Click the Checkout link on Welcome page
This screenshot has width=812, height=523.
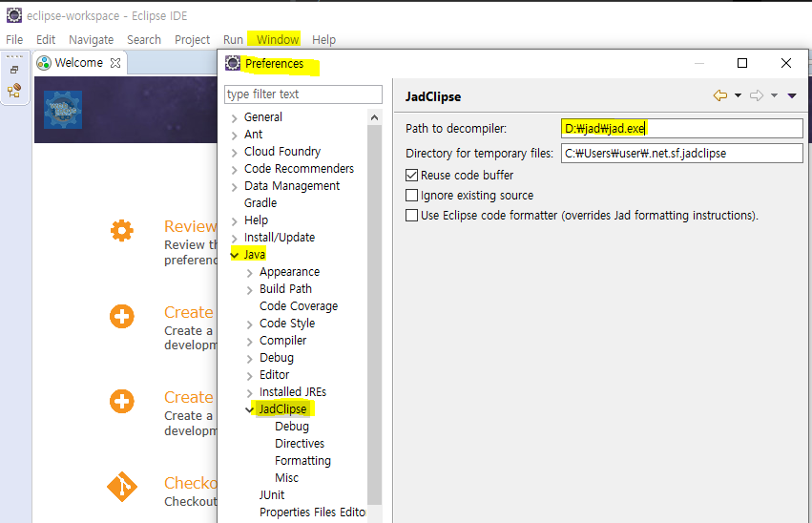[x=191, y=483]
